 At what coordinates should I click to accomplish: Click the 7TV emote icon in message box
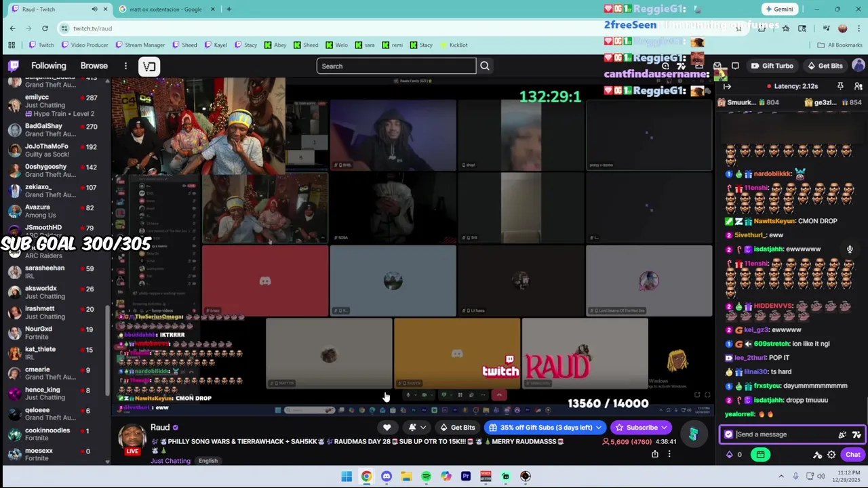(x=856, y=434)
